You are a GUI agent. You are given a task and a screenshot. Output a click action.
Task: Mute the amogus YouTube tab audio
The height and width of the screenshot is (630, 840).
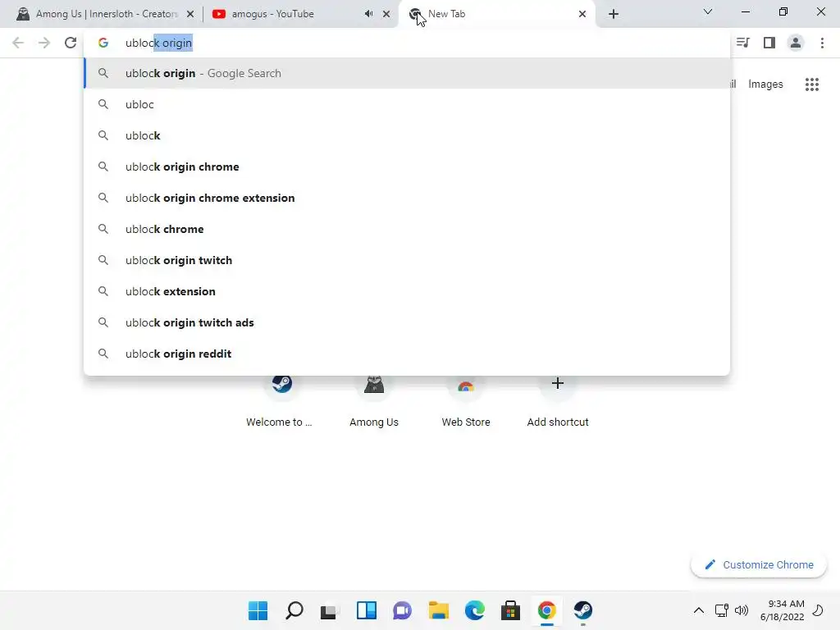368,14
